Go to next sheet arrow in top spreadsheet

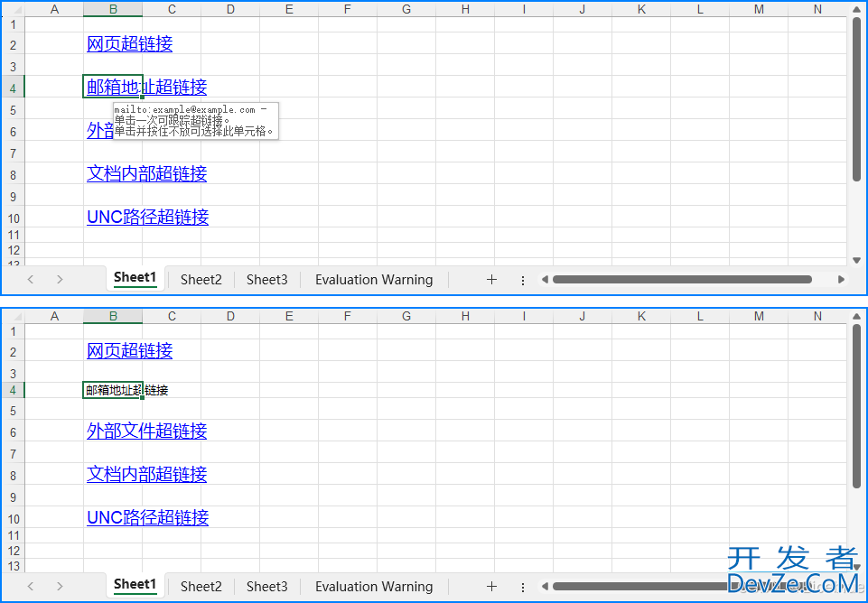point(60,279)
